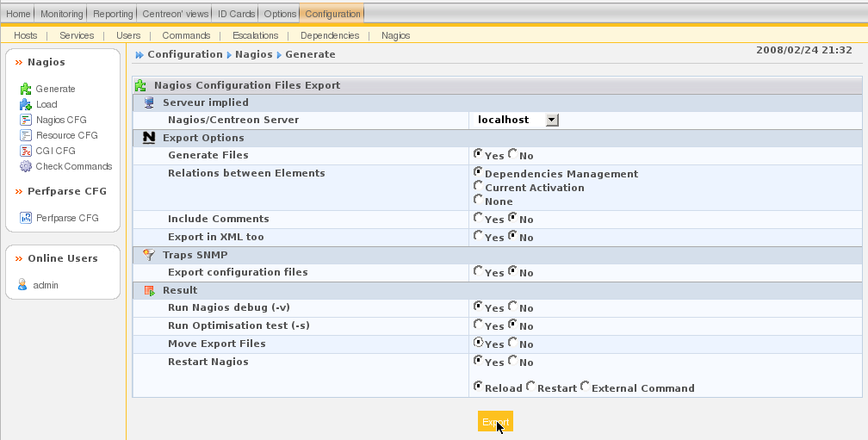Enable Export configuration files for SNMP traps
The width and height of the screenshot is (868, 440).
[x=478, y=270]
